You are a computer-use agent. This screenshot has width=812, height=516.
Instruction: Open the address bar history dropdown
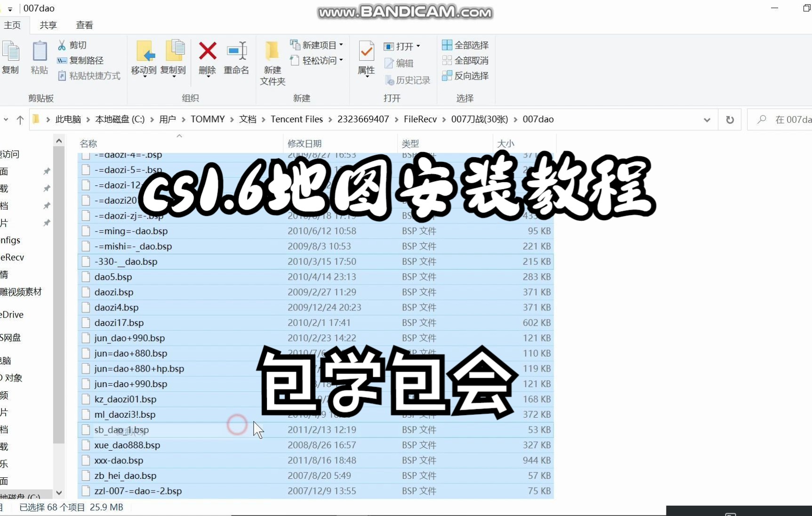pos(707,119)
